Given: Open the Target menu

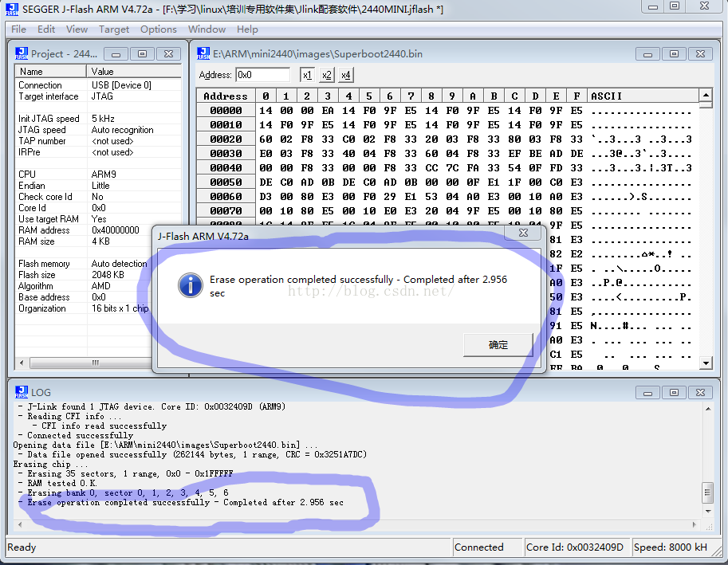Looking at the screenshot, I should point(114,29).
